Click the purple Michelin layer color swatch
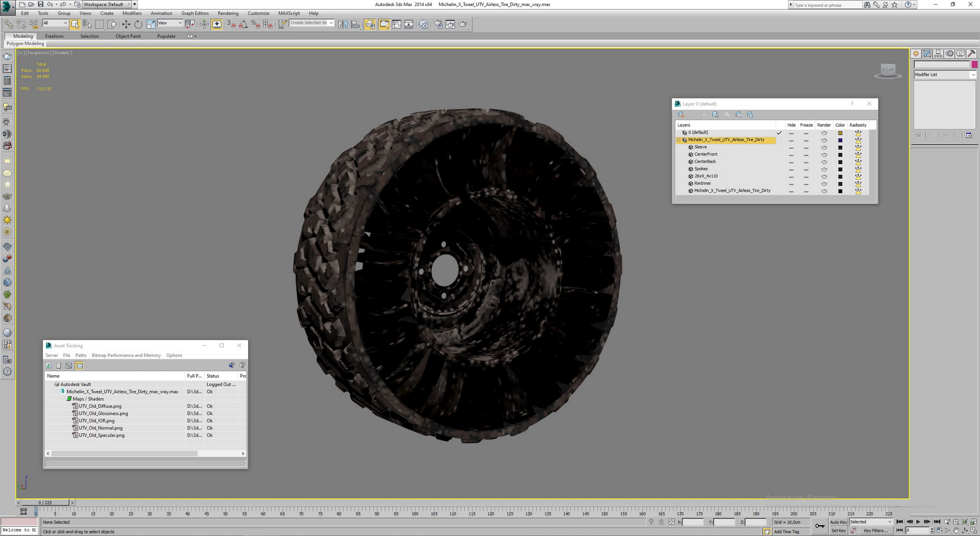This screenshot has width=980, height=536. (840, 140)
